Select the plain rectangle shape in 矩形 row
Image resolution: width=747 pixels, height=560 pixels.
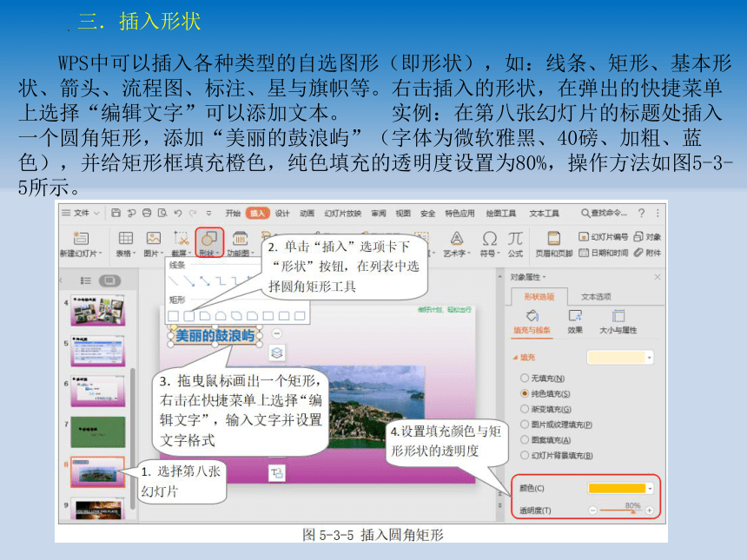pyautogui.click(x=174, y=316)
